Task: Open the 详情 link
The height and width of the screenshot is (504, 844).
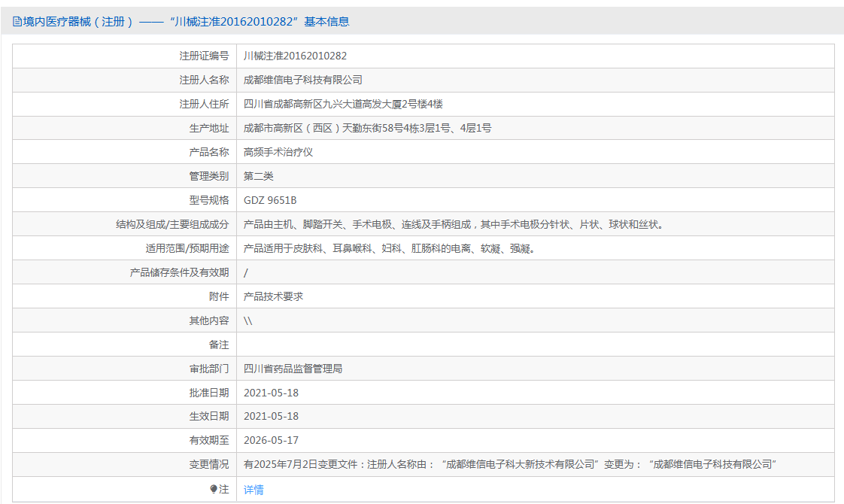Action: pos(254,490)
